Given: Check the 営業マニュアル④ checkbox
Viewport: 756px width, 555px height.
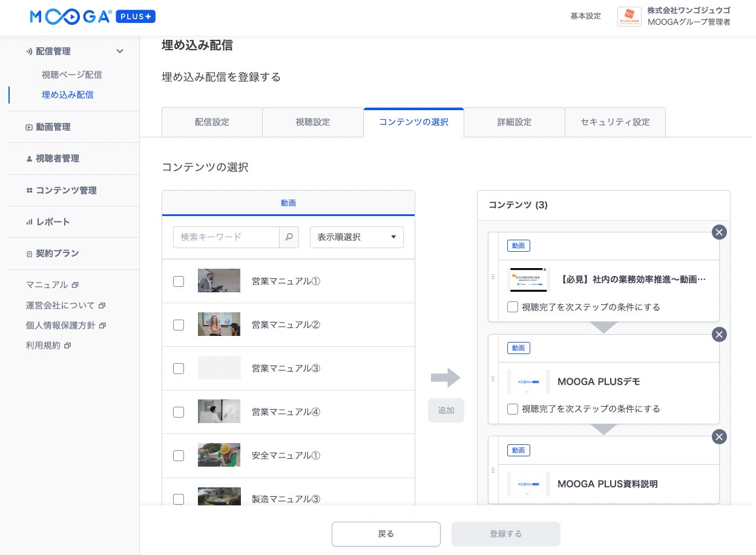Looking at the screenshot, I should (179, 412).
